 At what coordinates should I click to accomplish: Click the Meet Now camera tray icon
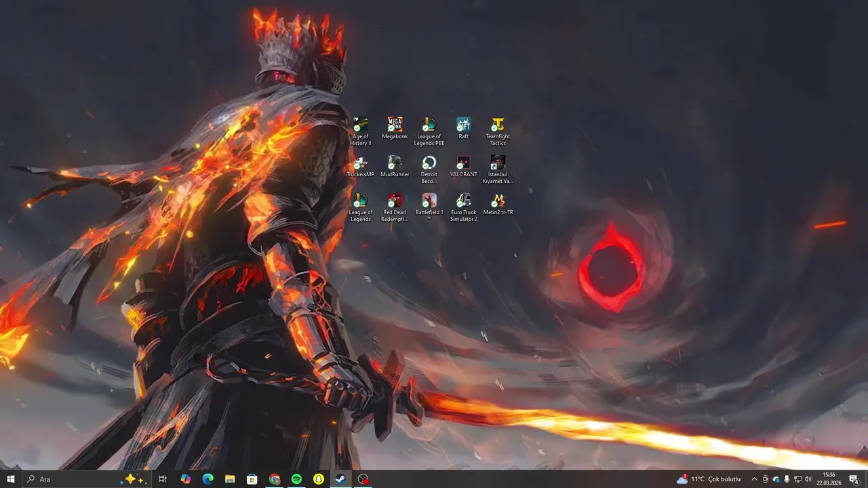[x=766, y=479]
